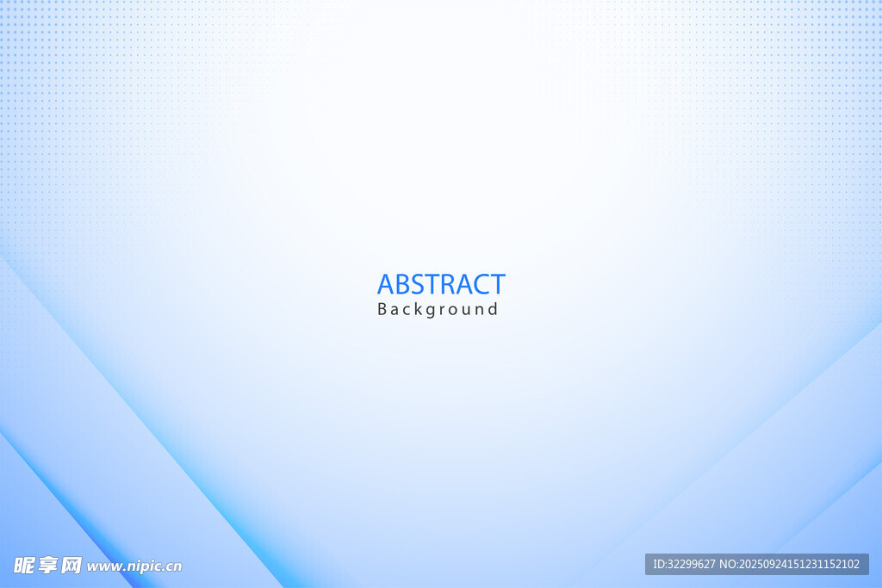Click the final T in ABSTRACT

[x=497, y=284]
